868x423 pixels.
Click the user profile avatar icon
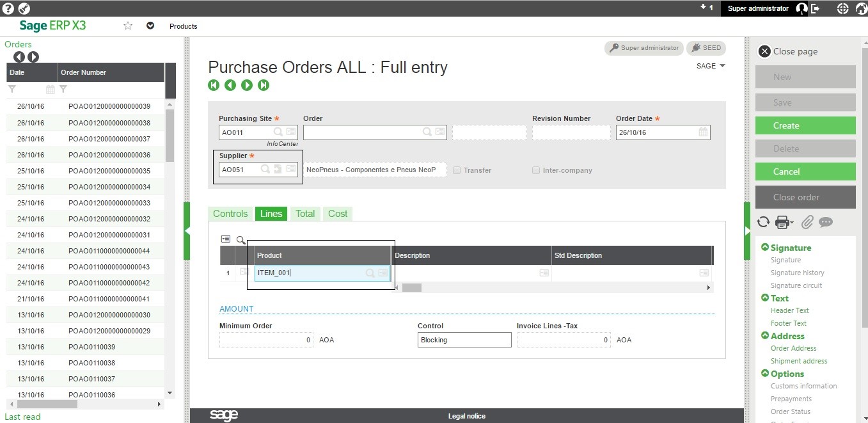point(802,8)
